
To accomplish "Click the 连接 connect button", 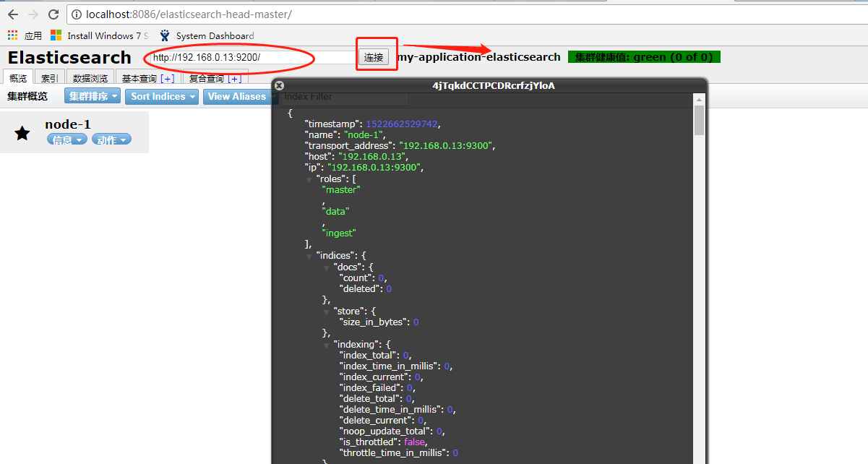I will [x=374, y=57].
